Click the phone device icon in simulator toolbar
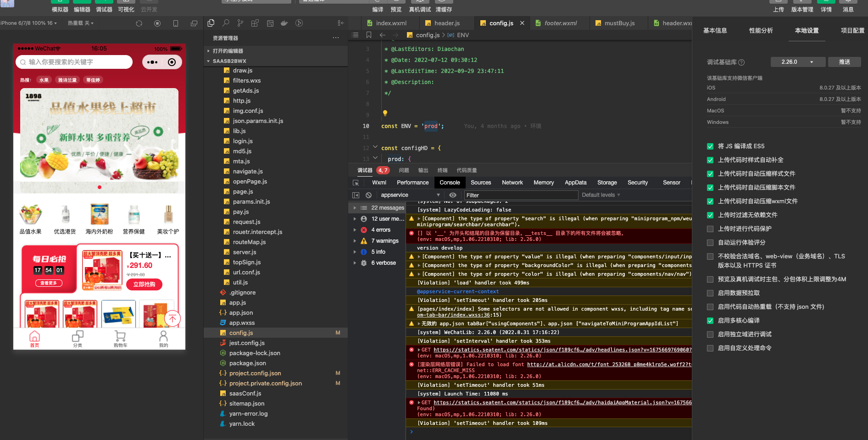 coord(176,23)
